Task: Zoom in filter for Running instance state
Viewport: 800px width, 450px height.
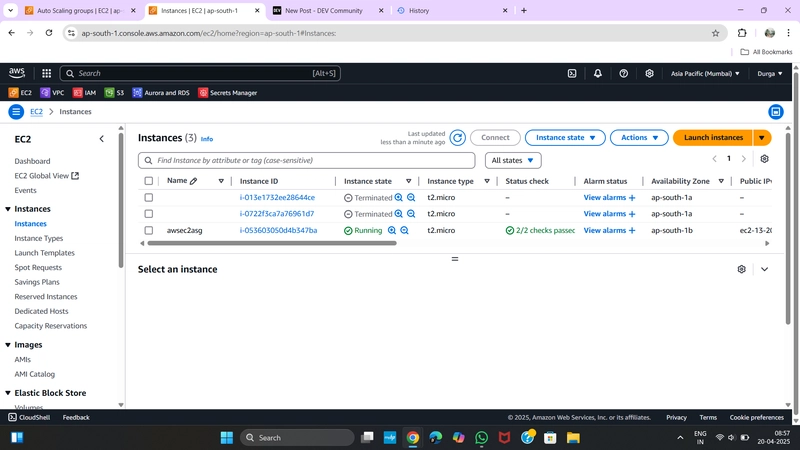Action: (392, 231)
